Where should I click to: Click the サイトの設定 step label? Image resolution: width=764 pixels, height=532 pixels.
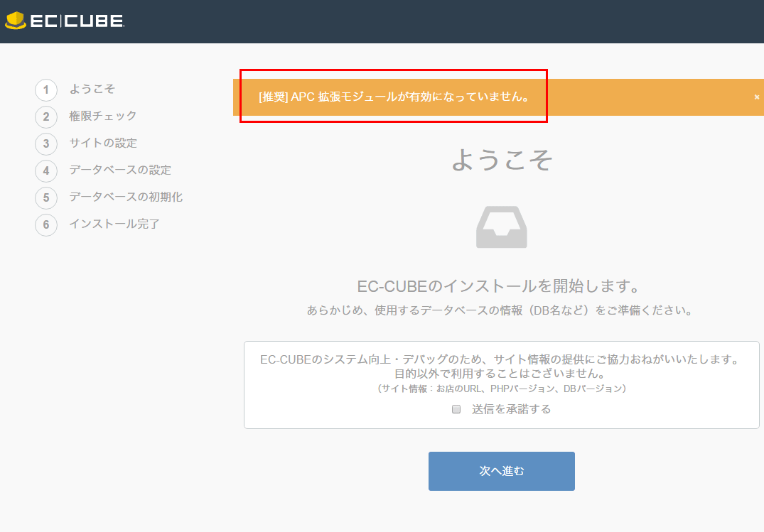[x=103, y=143]
